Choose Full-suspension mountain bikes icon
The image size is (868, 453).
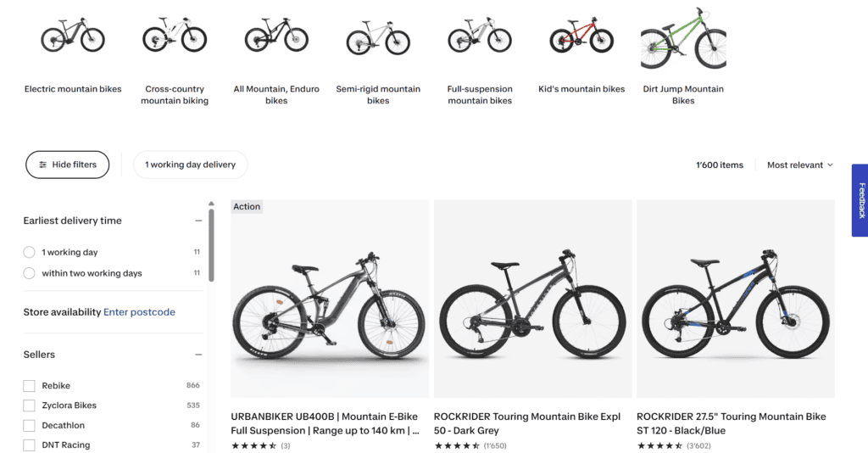pyautogui.click(x=480, y=36)
